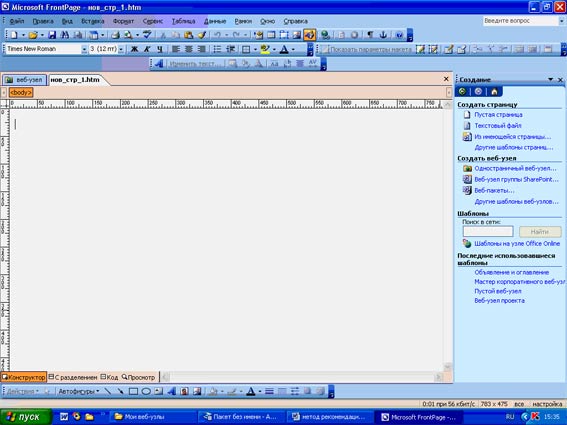Open the Таблица menu
This screenshot has height=425, width=567.
[184, 21]
